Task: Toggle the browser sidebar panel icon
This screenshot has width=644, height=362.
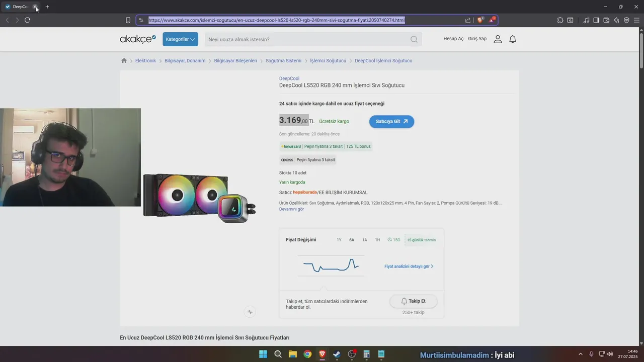Action: (596, 20)
